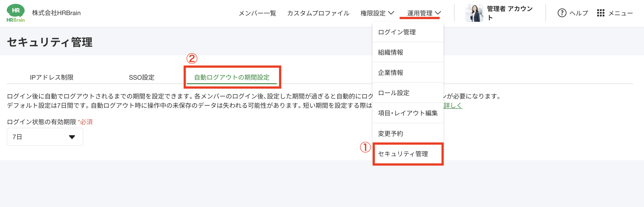Click the help question mark icon
The image size is (644, 207).
(562, 13)
